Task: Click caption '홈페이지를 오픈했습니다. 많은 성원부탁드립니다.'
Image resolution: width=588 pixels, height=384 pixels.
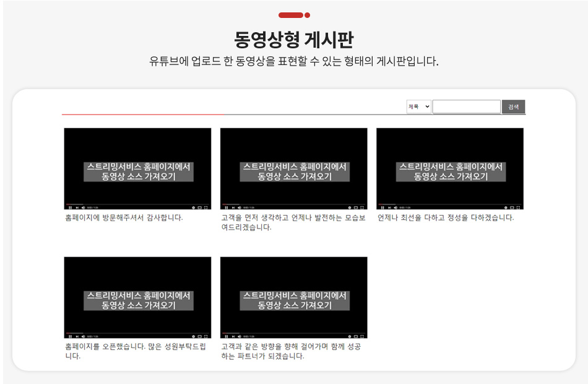Action: point(136,351)
